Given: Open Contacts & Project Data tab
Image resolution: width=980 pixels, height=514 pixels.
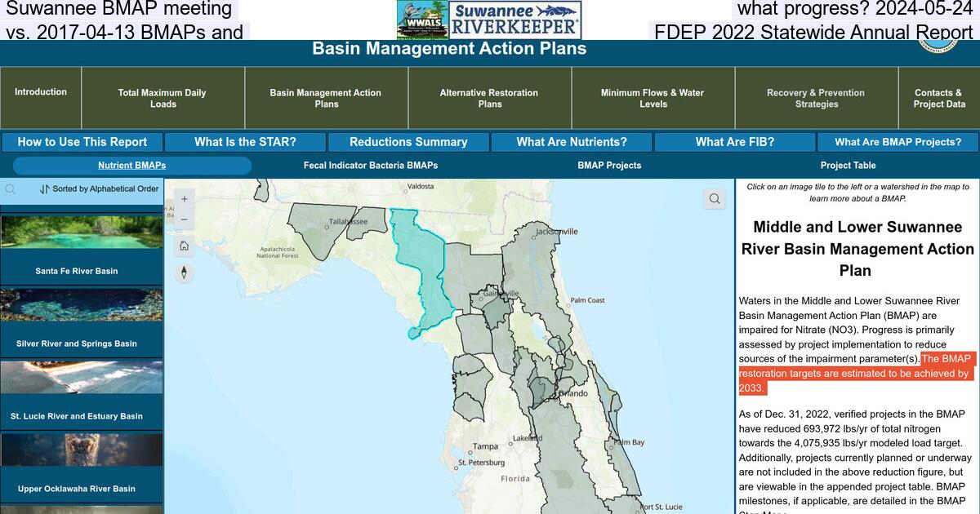Looking at the screenshot, I should click(939, 98).
